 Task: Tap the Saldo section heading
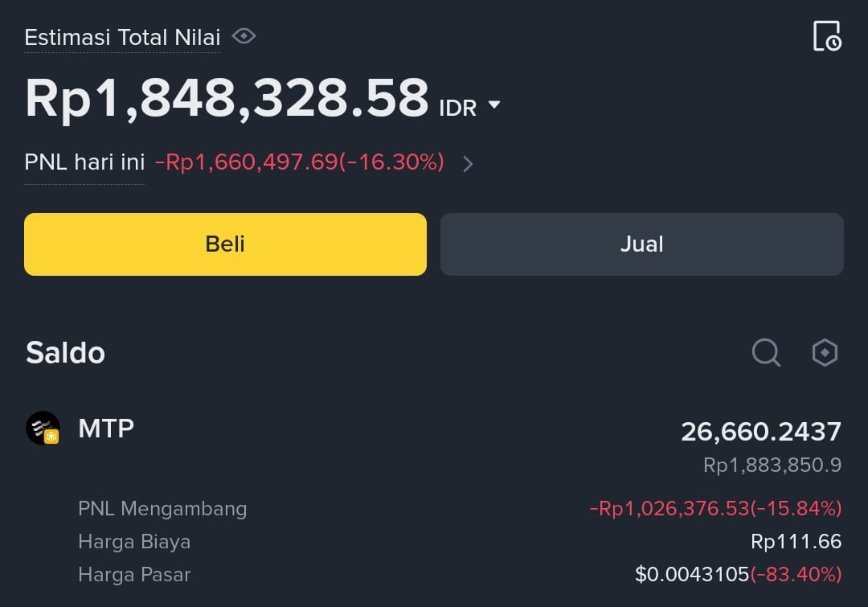[65, 353]
